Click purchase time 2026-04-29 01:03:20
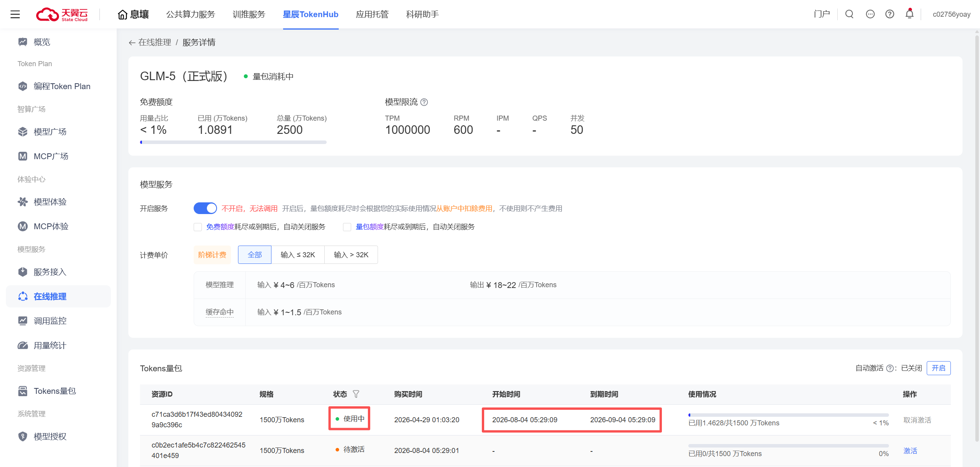The height and width of the screenshot is (467, 980). click(427, 420)
